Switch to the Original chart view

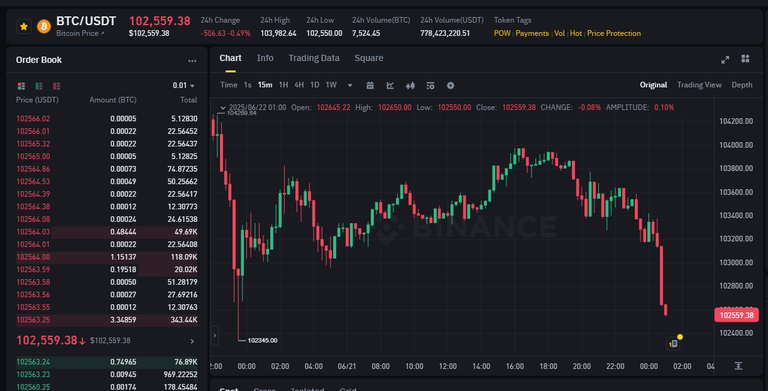tap(653, 85)
